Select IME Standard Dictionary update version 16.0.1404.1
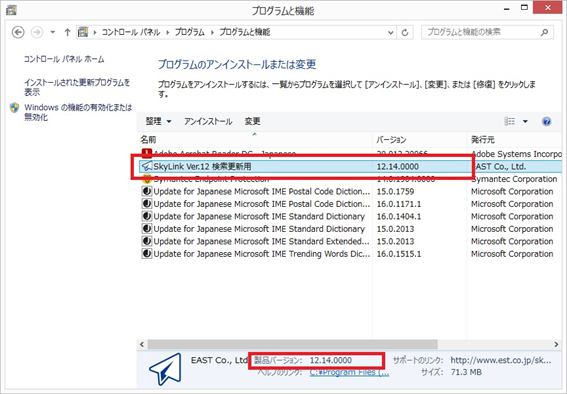This screenshot has width=567, height=394. click(x=351, y=217)
